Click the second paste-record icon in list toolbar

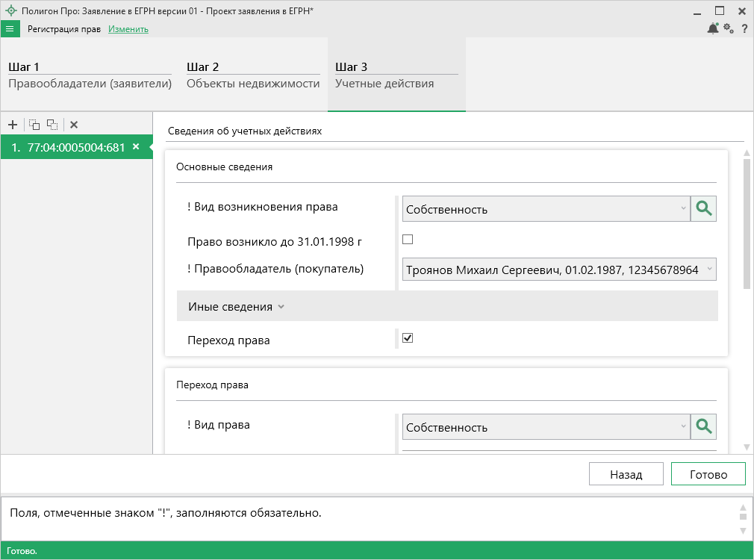[52, 125]
